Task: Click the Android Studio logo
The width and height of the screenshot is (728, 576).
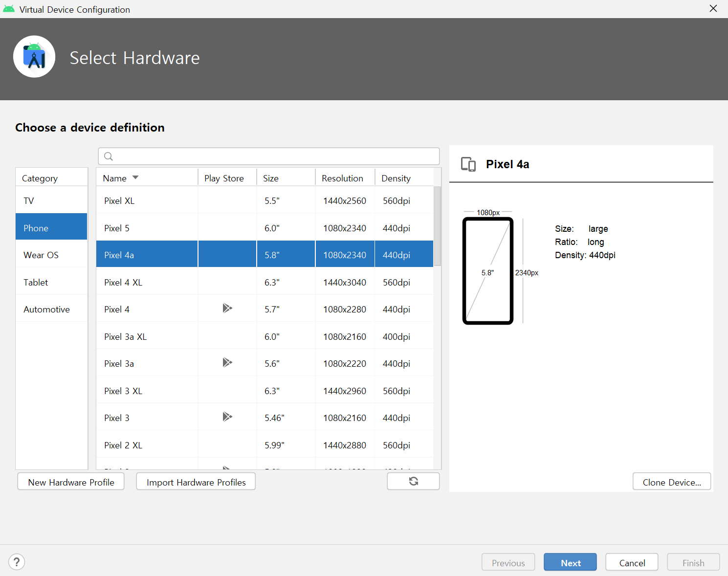Action: pos(34,57)
